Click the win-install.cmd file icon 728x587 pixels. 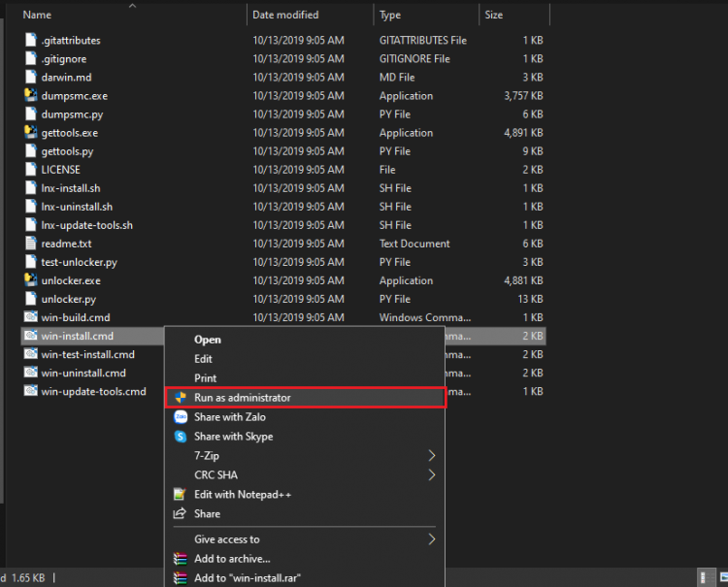(x=31, y=336)
